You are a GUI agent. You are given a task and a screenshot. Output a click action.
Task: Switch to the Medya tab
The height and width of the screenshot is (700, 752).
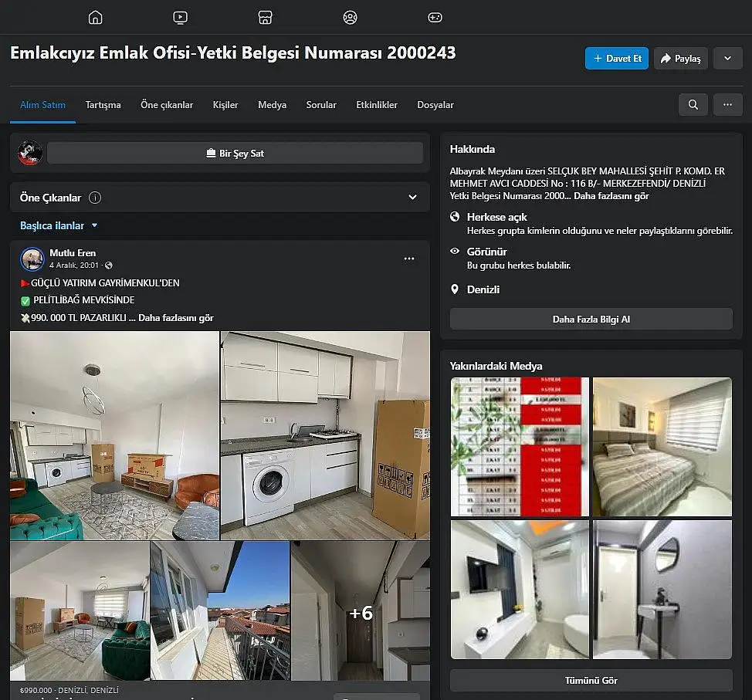pyautogui.click(x=272, y=105)
